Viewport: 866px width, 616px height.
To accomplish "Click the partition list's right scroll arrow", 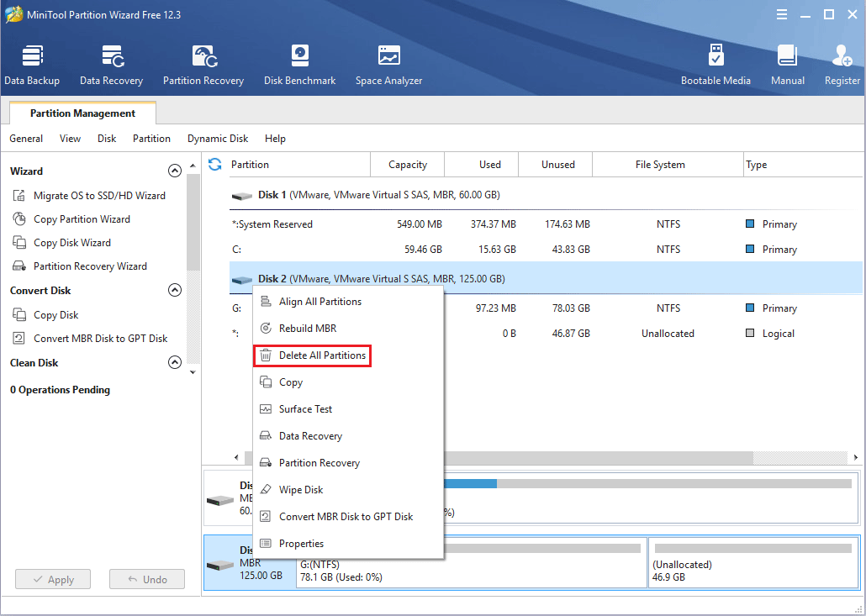I will tap(855, 458).
